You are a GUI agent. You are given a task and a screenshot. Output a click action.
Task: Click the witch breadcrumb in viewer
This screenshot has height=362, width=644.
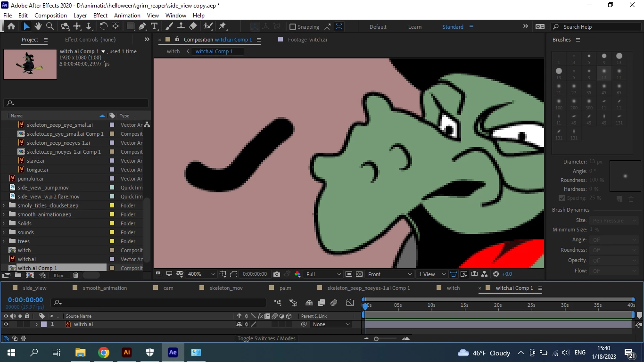(x=173, y=51)
